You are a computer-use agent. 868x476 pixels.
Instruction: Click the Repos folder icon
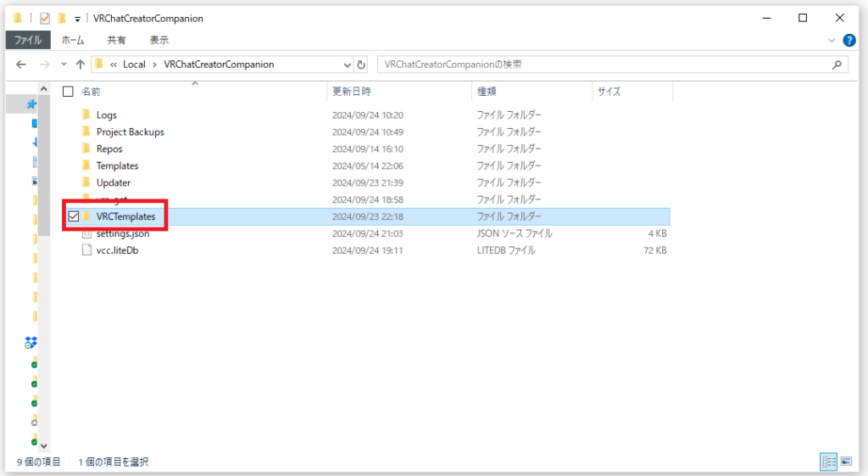86,148
